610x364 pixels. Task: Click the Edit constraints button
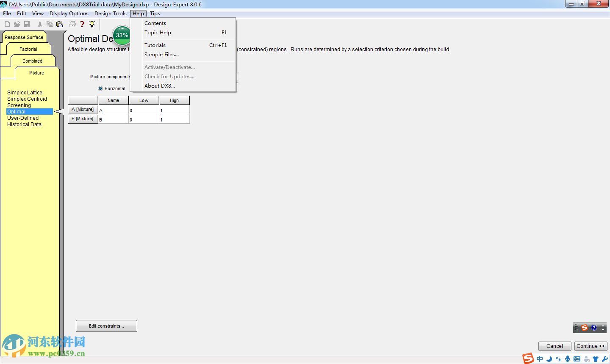click(x=106, y=325)
